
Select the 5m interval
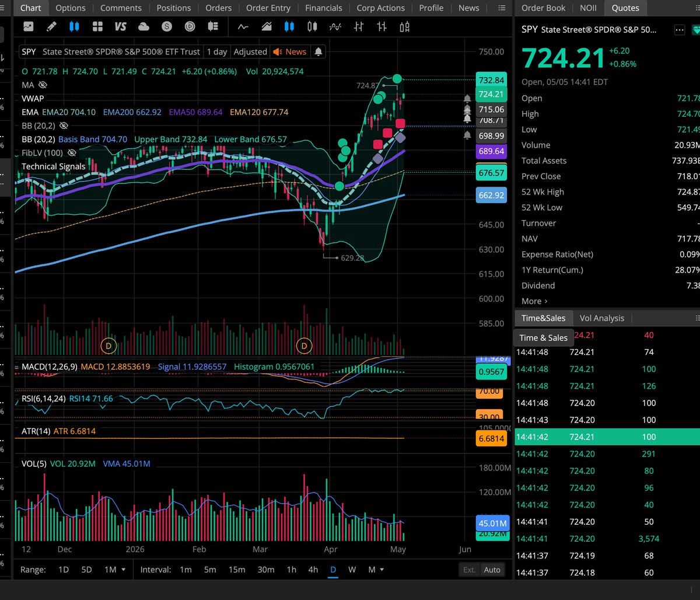click(x=210, y=570)
